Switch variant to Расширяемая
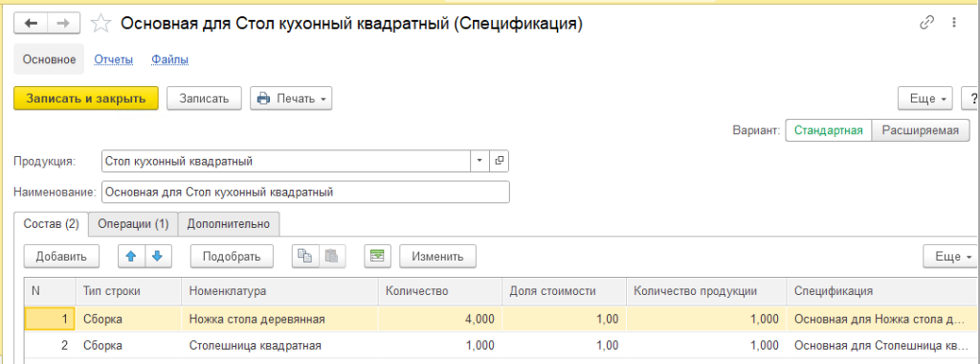This screenshot has height=364, width=980. tap(920, 130)
